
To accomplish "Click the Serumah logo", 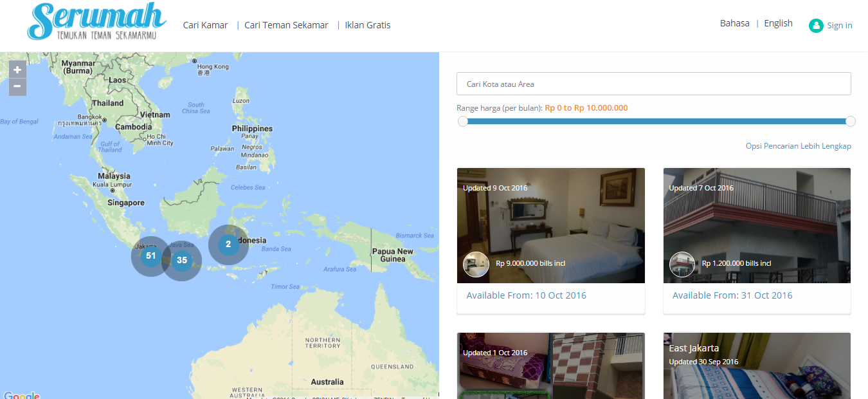I will pos(96,22).
